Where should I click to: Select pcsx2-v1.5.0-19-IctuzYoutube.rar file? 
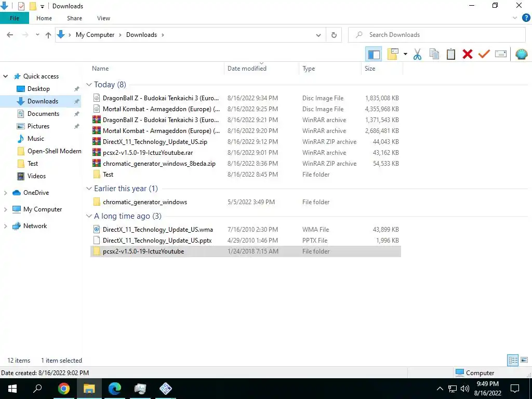(x=246, y=153)
